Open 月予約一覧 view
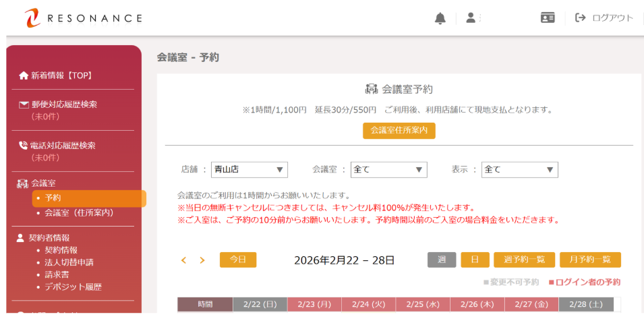Viewport: 644px width, 327px height. tap(590, 260)
